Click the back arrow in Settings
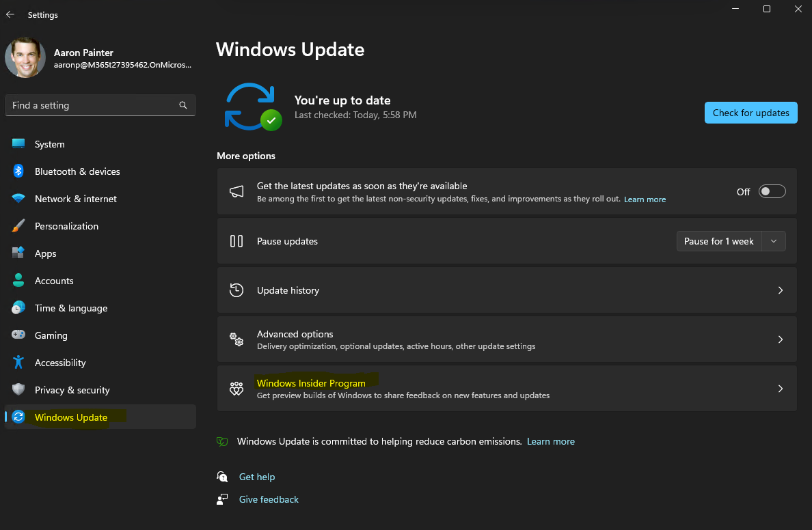Viewport: 812px width, 530px height. click(x=10, y=14)
